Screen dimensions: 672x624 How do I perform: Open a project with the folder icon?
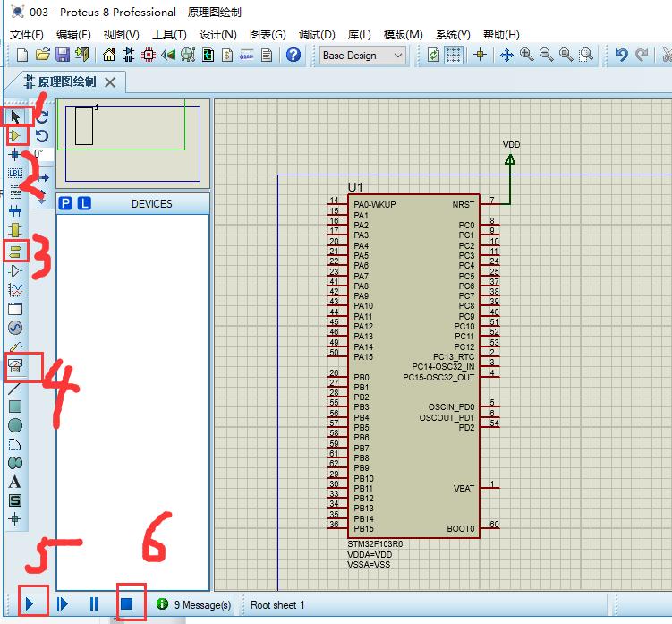tap(42, 55)
